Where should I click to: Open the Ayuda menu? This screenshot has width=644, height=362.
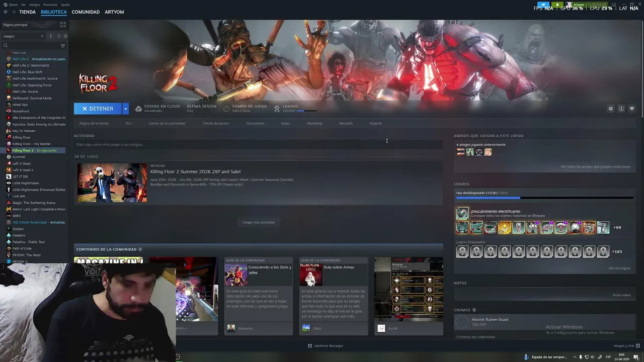[65, 5]
